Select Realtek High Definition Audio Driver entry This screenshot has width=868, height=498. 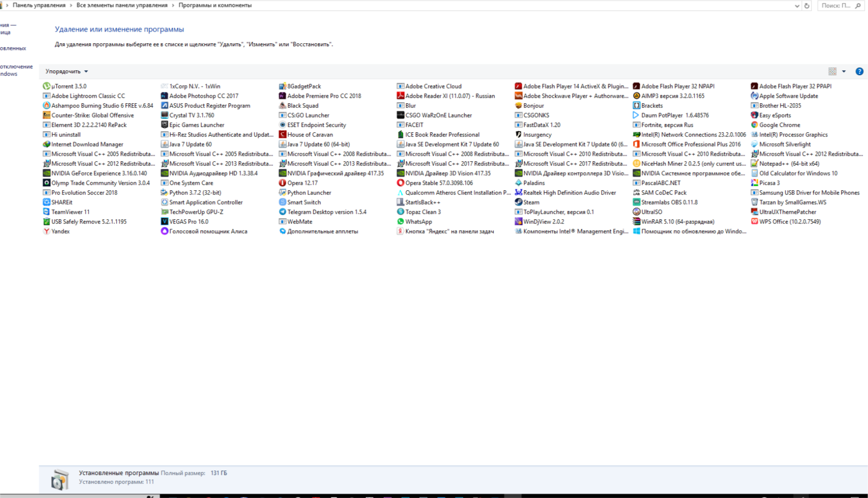(x=566, y=193)
